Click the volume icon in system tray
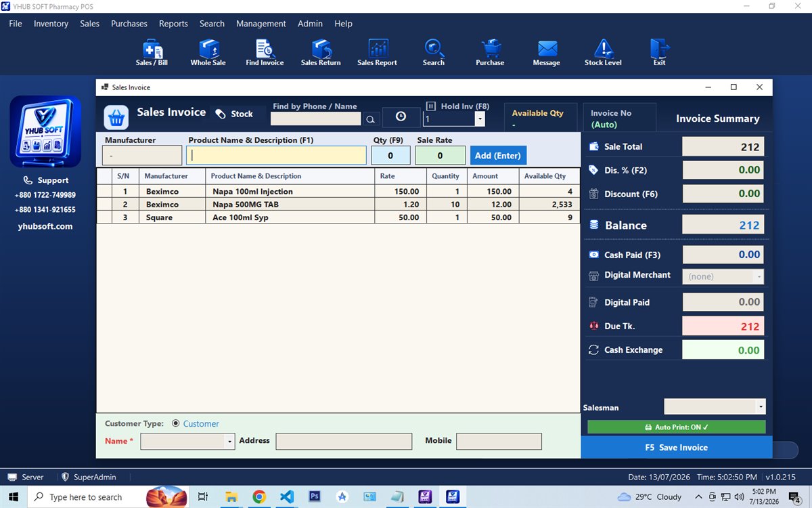812x508 pixels. (x=738, y=496)
